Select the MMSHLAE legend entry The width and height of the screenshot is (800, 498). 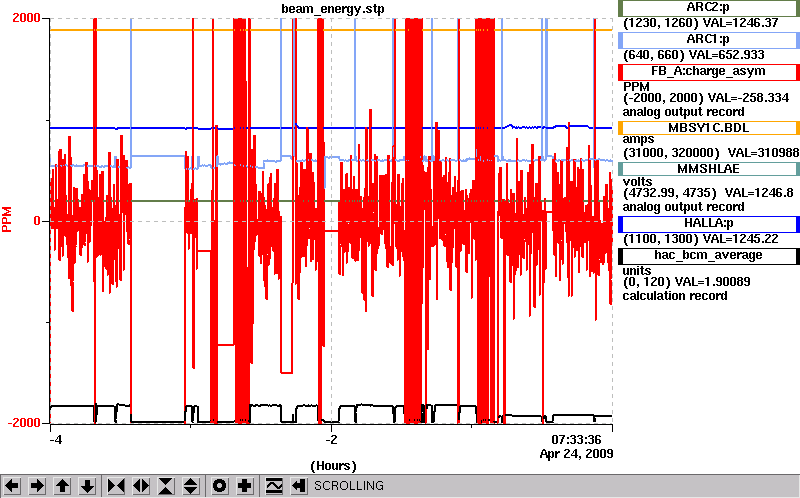tap(708, 169)
